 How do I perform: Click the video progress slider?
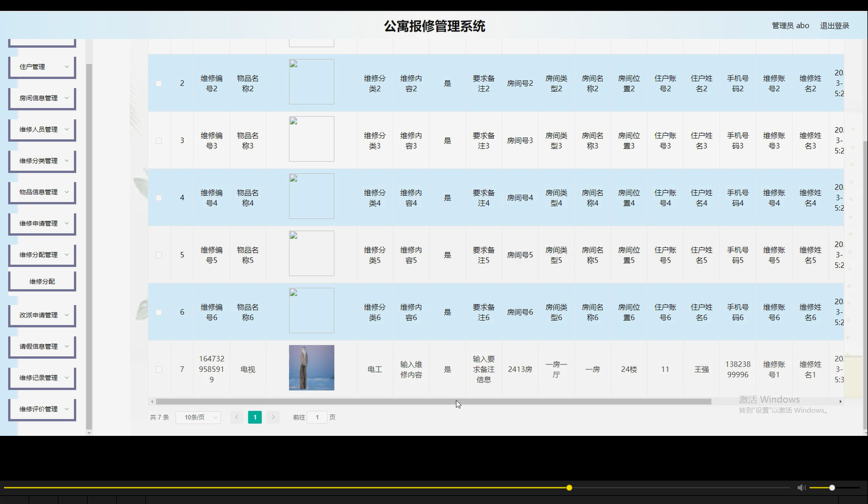(x=569, y=487)
